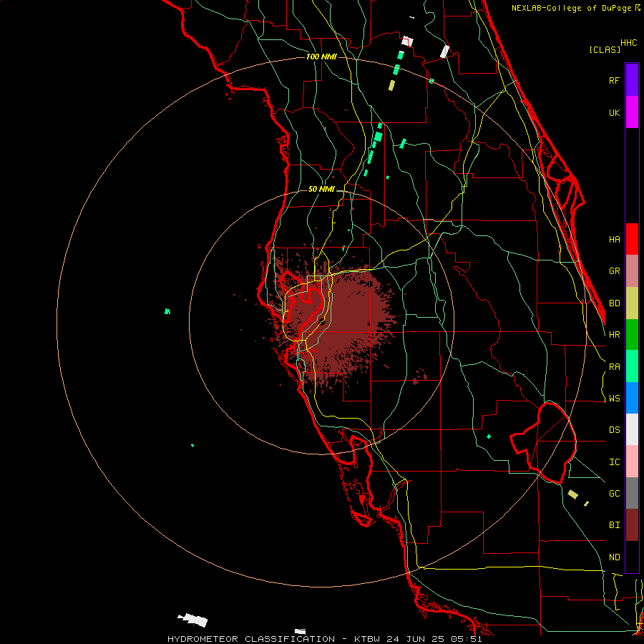Click the '50 NMI' range ring label
644x644 pixels.
coord(321,189)
